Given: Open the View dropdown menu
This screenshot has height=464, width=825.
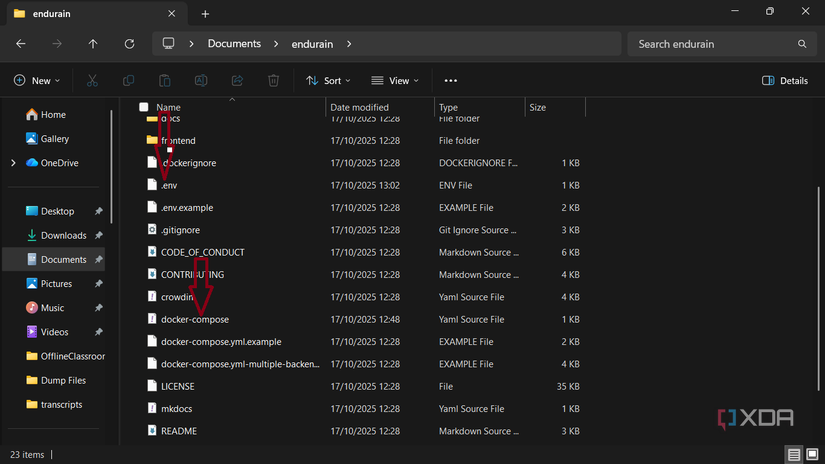Looking at the screenshot, I should [396, 80].
